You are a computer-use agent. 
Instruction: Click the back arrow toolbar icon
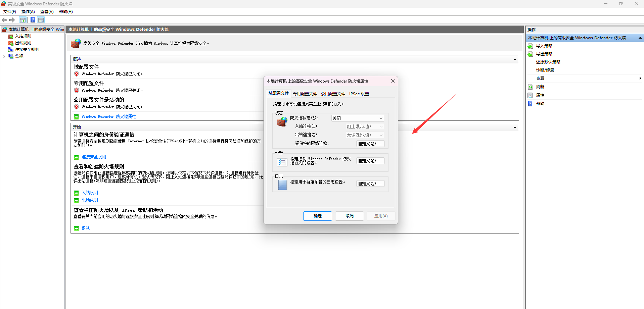coord(4,20)
